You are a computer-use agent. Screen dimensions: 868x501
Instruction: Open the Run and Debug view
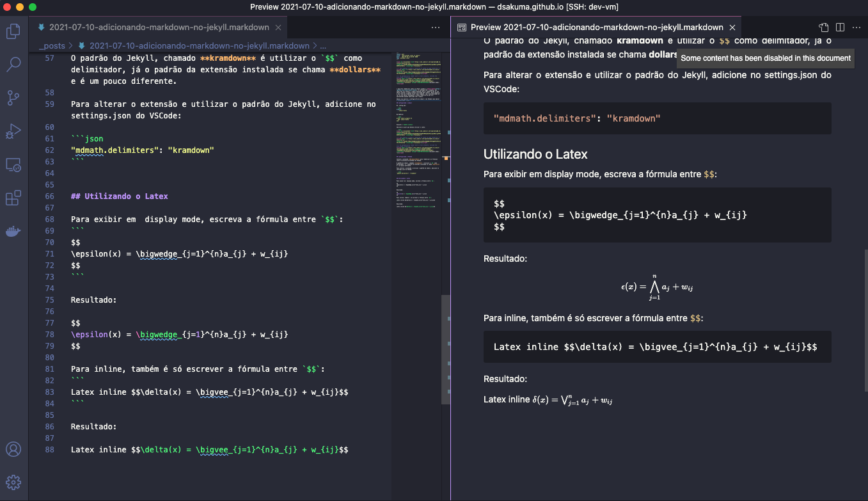[x=13, y=131]
